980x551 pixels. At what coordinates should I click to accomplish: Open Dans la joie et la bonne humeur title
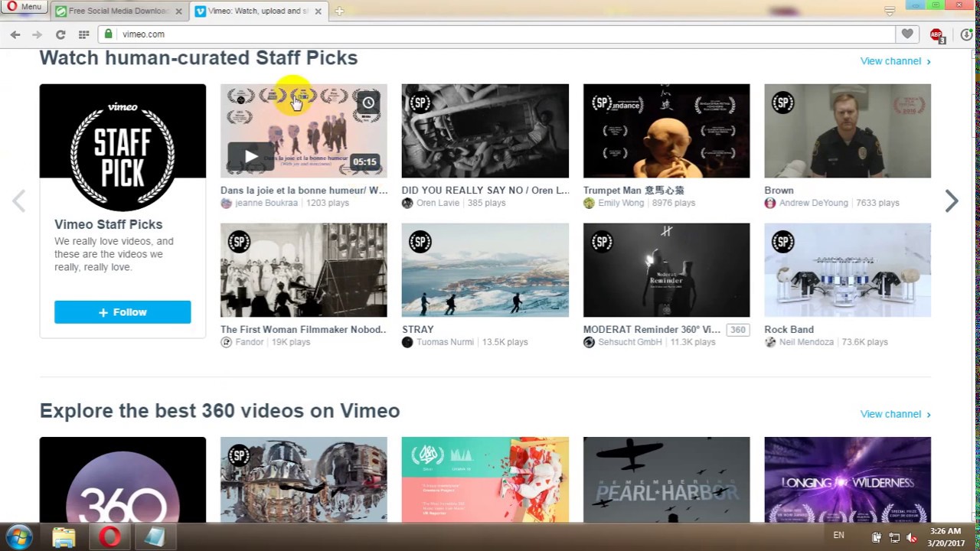304,191
